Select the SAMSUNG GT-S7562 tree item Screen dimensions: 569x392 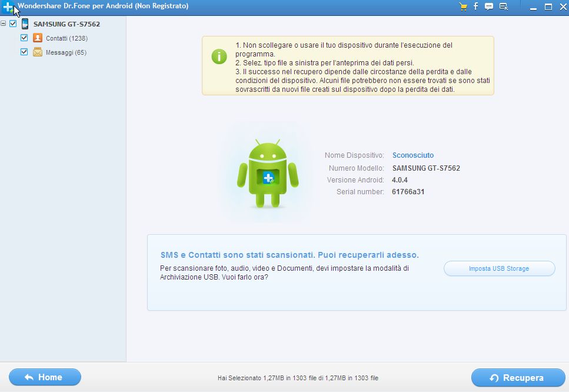coord(66,24)
